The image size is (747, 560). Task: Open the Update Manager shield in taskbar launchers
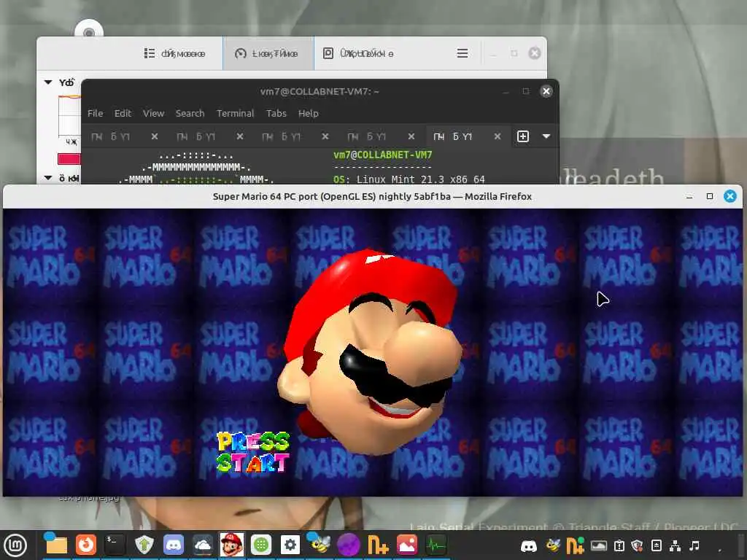click(x=144, y=545)
